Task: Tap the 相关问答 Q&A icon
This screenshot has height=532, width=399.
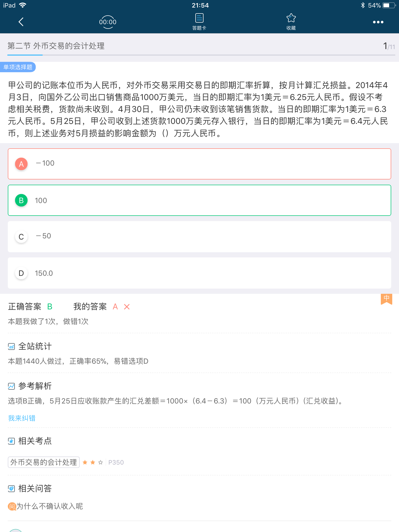Action: [x=11, y=488]
